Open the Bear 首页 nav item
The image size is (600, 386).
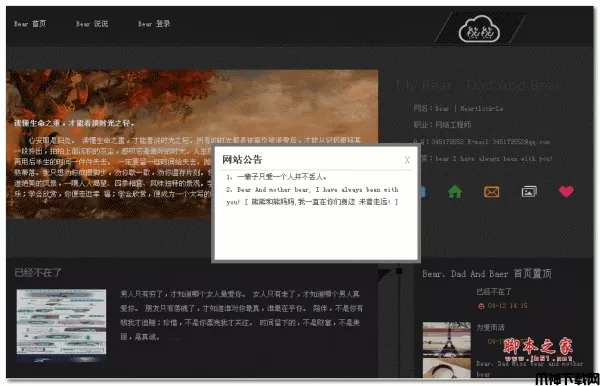(x=30, y=24)
